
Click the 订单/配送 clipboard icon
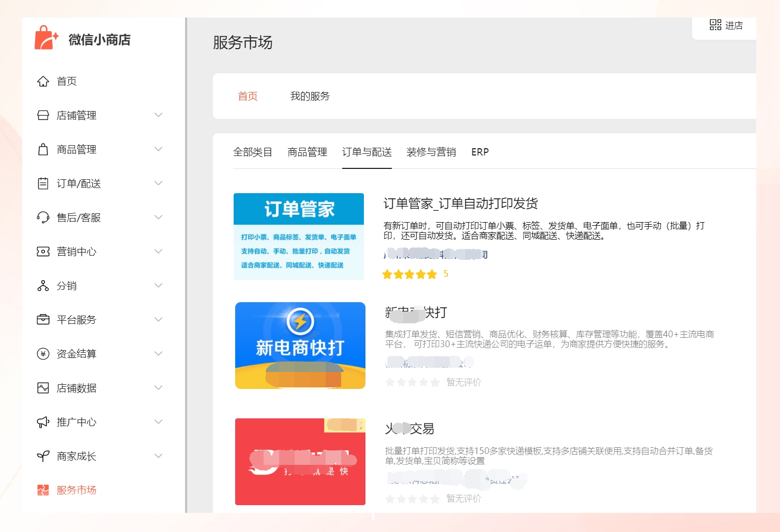click(x=43, y=183)
